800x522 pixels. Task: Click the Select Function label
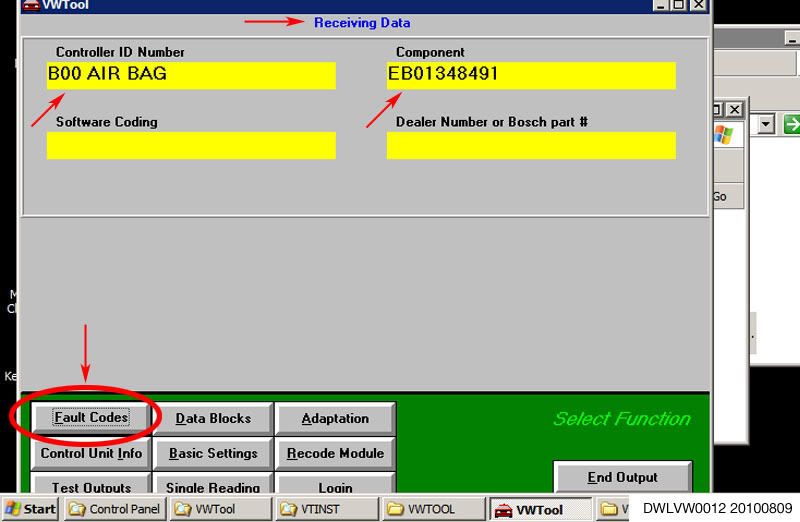pos(622,419)
